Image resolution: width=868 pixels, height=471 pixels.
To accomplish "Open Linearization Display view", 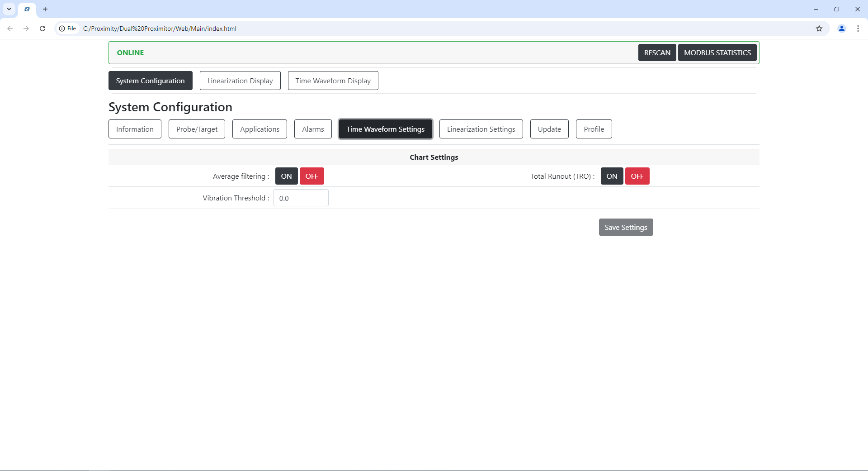I will [240, 81].
